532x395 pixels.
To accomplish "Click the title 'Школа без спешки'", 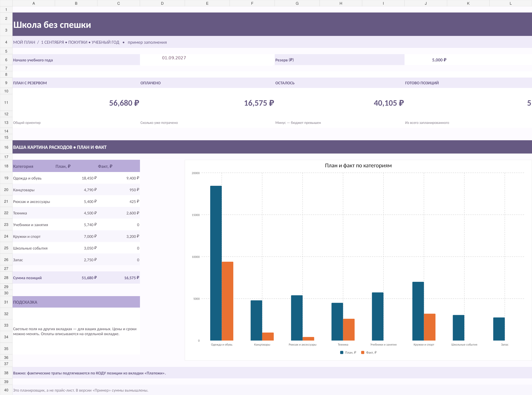I will [x=52, y=25].
